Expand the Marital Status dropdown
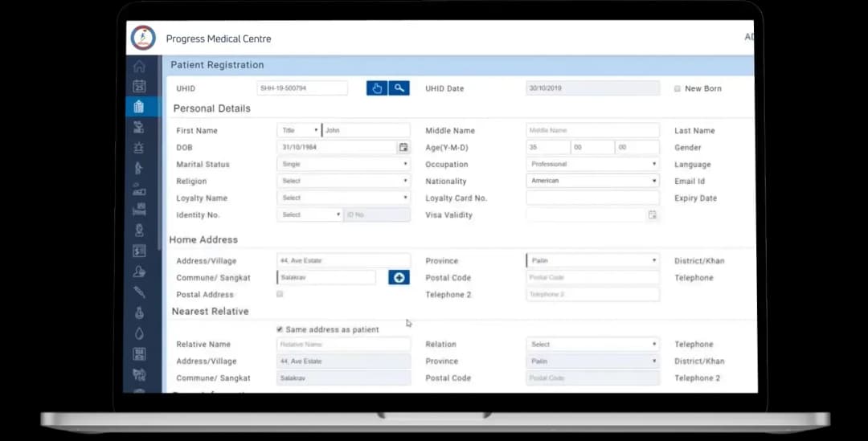 pos(343,165)
